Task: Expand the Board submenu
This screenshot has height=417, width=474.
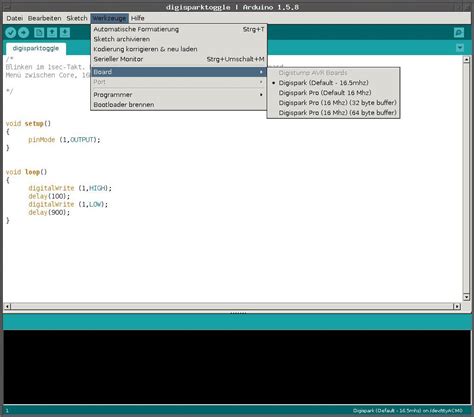Action: [x=179, y=72]
